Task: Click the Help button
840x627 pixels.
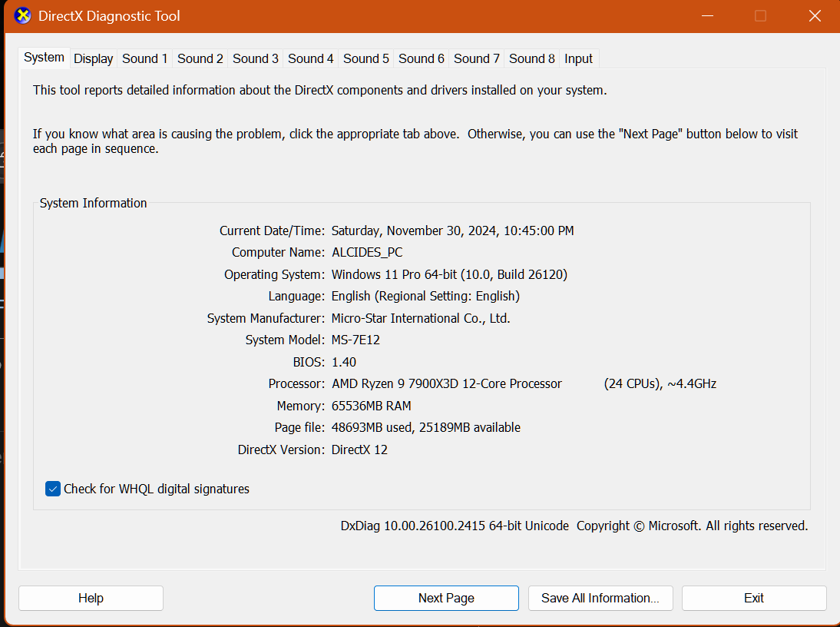Action: (91, 598)
